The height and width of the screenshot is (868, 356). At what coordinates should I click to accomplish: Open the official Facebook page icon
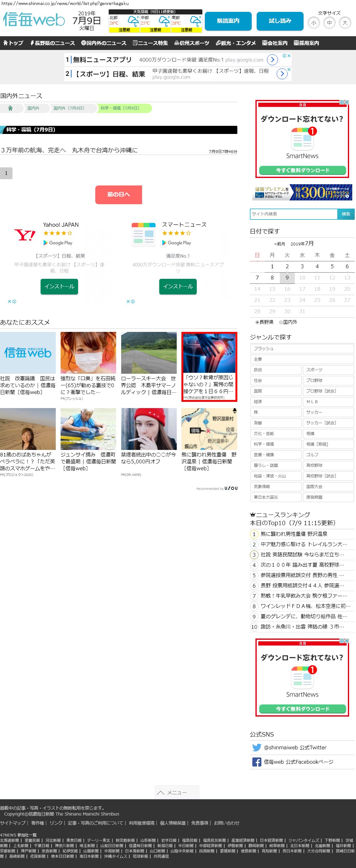(x=257, y=762)
